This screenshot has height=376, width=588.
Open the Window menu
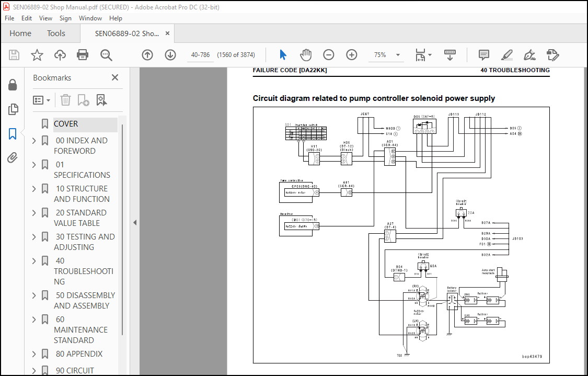(x=90, y=18)
